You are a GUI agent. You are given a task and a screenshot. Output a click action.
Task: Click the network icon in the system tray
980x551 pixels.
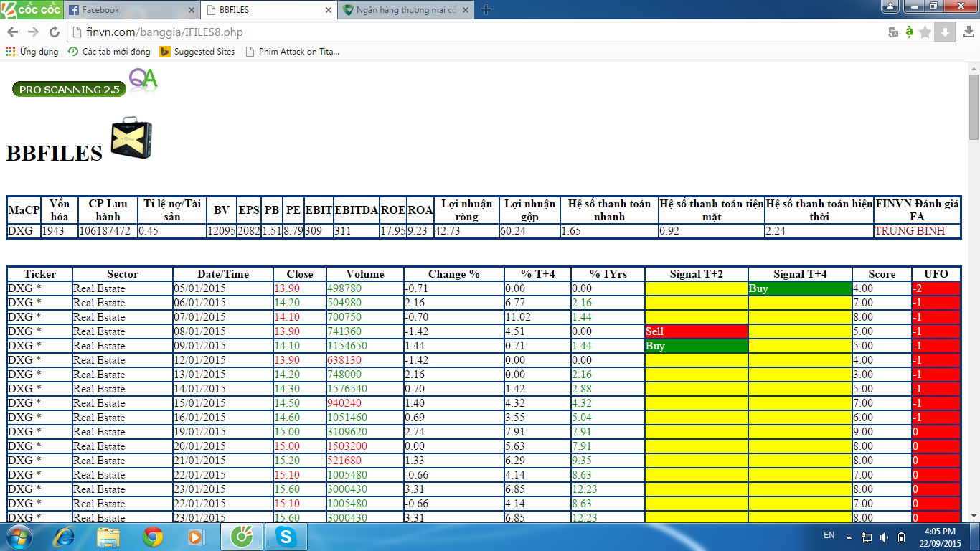[x=866, y=537]
